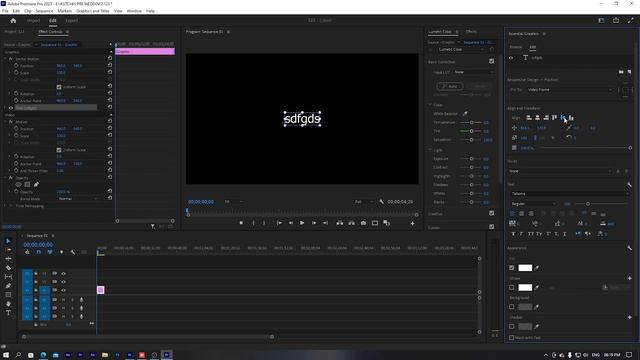Select the Track Select Forward tool
This screenshot has width=640, height=360.
[x=8, y=250]
